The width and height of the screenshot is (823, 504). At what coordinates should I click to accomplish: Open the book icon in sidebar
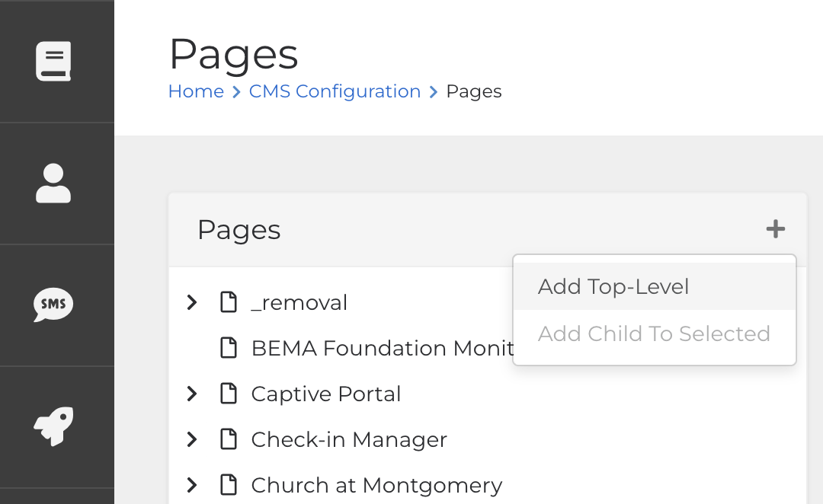(53, 61)
